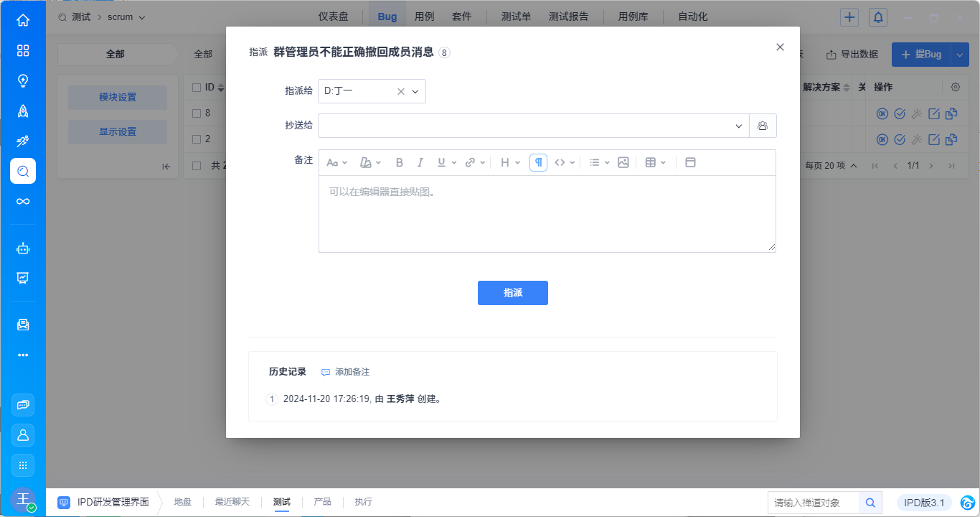Expand the heading H dropdown in the editor

coord(509,163)
